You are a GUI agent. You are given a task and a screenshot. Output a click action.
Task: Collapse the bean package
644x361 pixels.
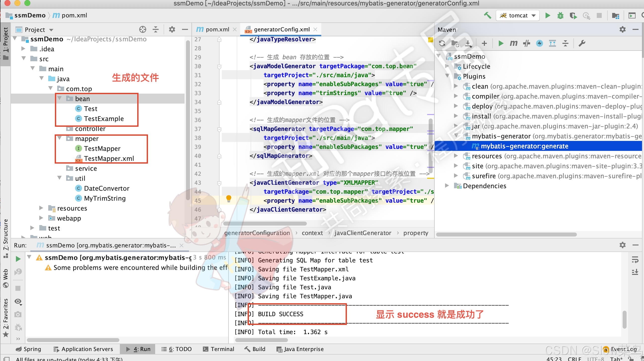(x=59, y=98)
